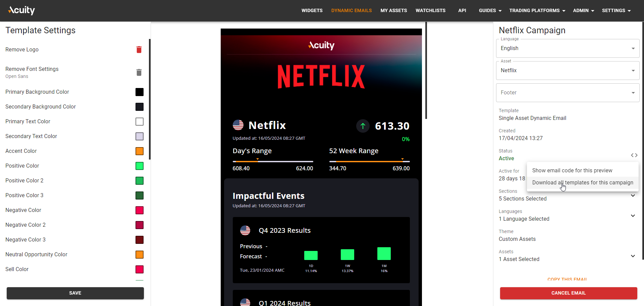644x306 pixels.
Task: Click the Cancel Email button
Action: (569, 293)
